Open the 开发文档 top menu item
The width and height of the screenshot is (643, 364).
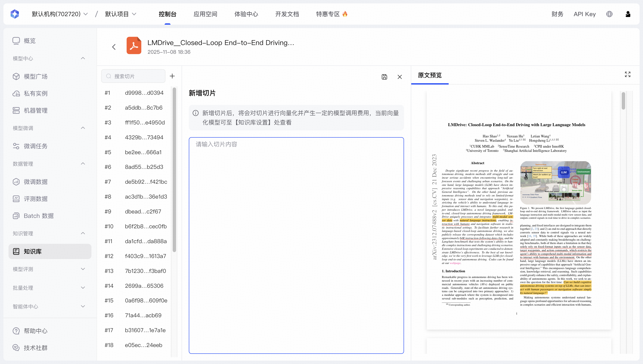(287, 14)
